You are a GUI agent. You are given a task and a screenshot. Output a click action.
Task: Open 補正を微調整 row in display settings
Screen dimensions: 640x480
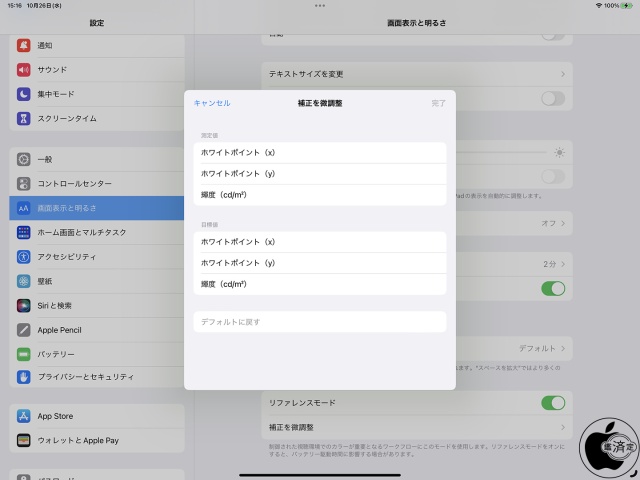(417, 427)
